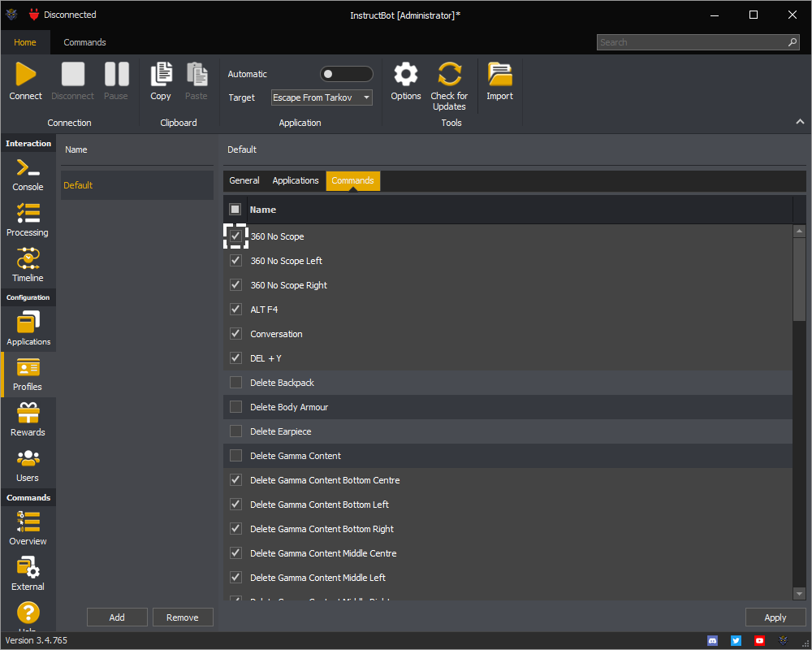Open the Twitter icon in status bar
This screenshot has height=650, width=812.
click(736, 641)
